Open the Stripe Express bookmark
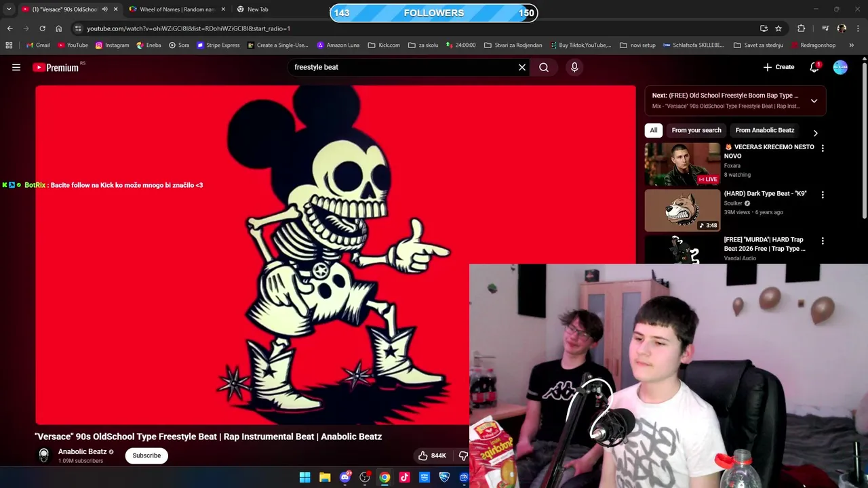The width and height of the screenshot is (868, 488). 218,45
